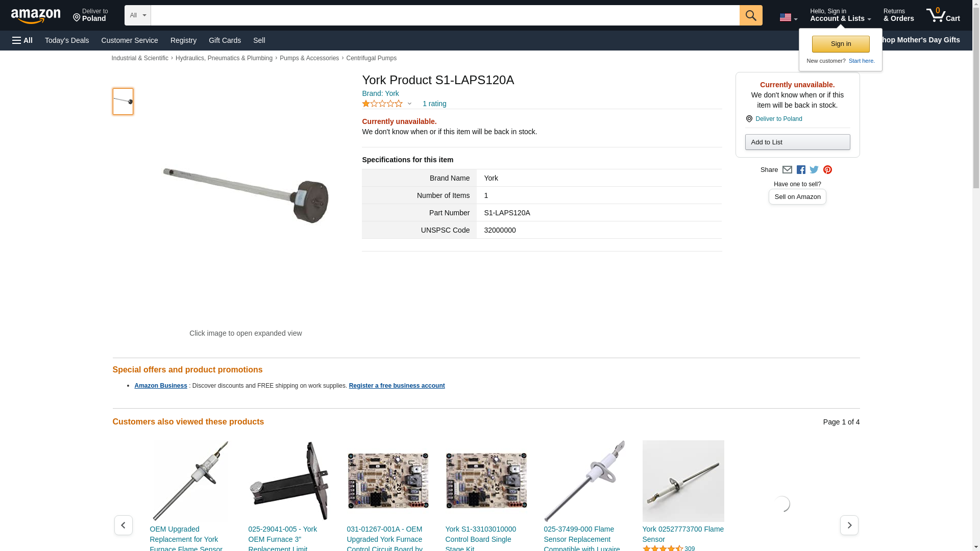Screen dimensions: 980x551
Task: Share product on Facebook icon
Action: (801, 170)
